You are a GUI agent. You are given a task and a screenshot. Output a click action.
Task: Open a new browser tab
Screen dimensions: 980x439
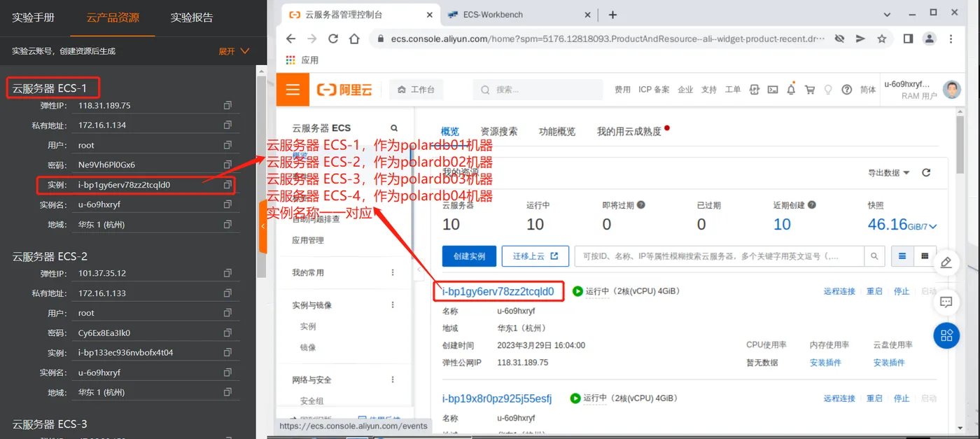coord(612,14)
